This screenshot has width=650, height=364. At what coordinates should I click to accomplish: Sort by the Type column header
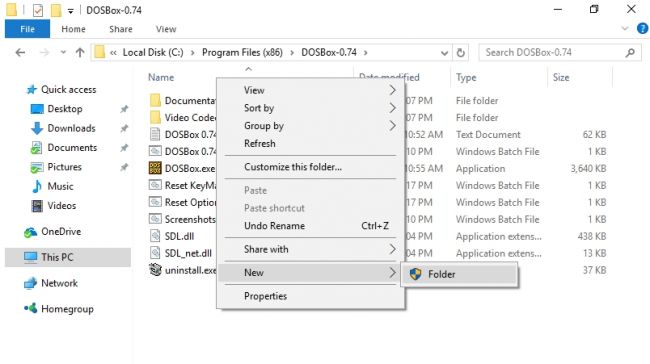[466, 78]
